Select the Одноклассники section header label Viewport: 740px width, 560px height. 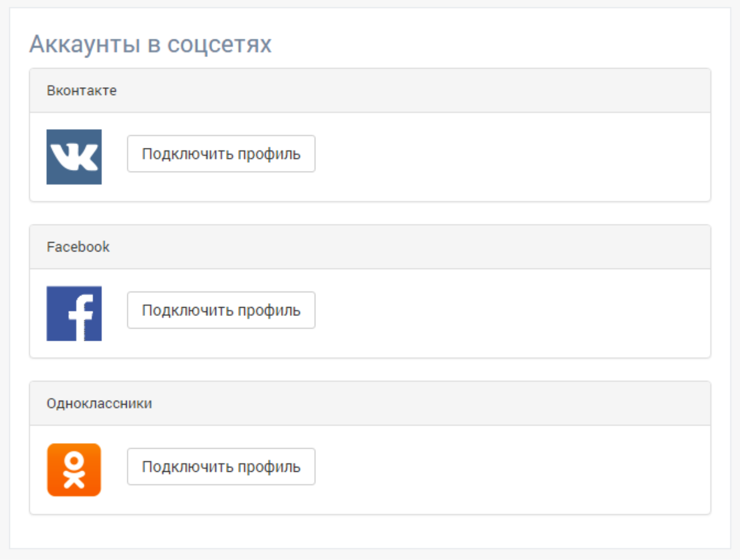(99, 403)
